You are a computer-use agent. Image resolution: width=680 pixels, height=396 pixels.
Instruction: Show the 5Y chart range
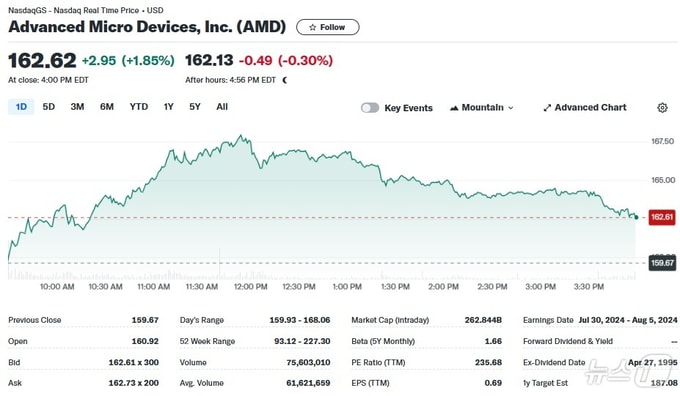(195, 107)
